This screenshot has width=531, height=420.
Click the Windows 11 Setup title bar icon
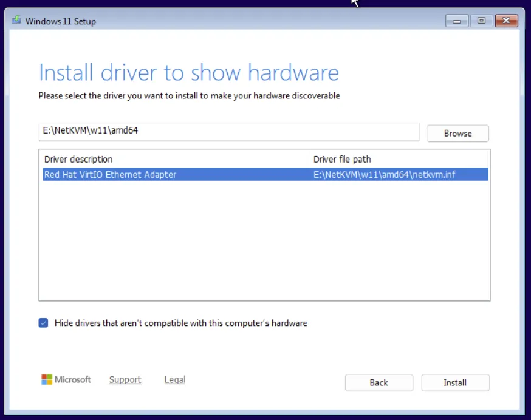tap(16, 20)
